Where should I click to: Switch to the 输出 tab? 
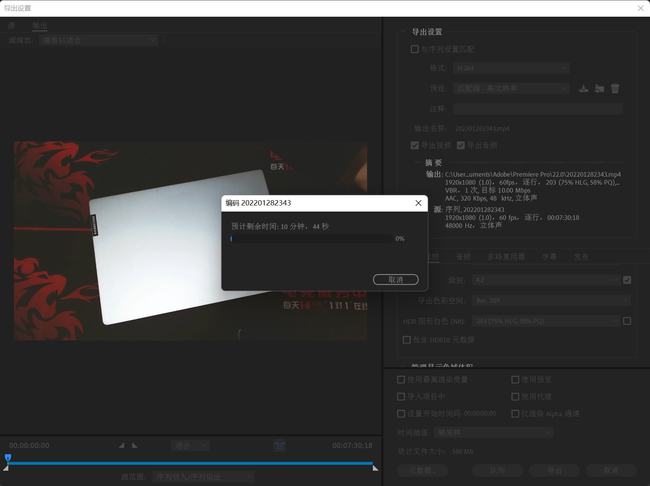(x=39, y=24)
